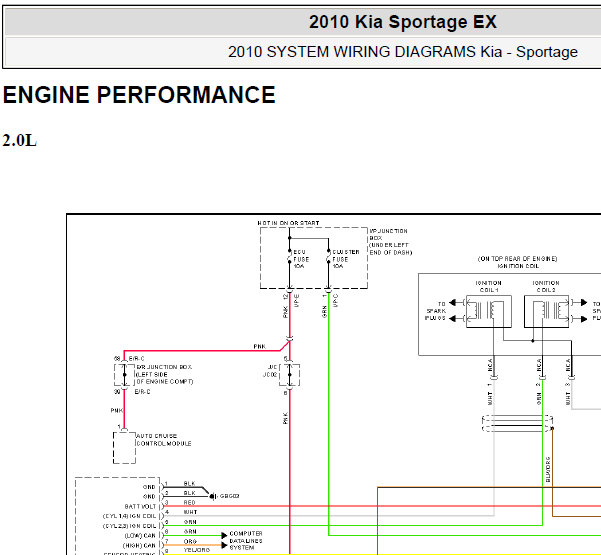
Task: Click '2010 SYSTEM WIRING DIAGRAMS Kia - Sportage' subtitle
Action: (402, 52)
